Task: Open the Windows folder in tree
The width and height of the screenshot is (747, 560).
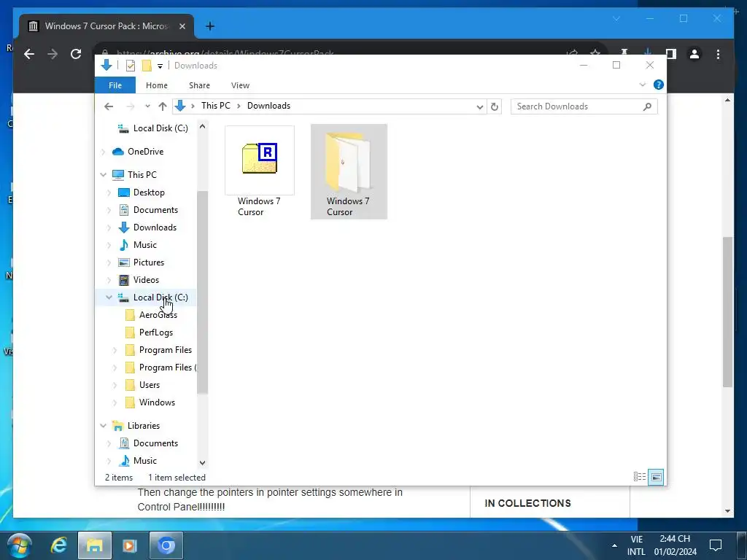Action: tap(157, 402)
